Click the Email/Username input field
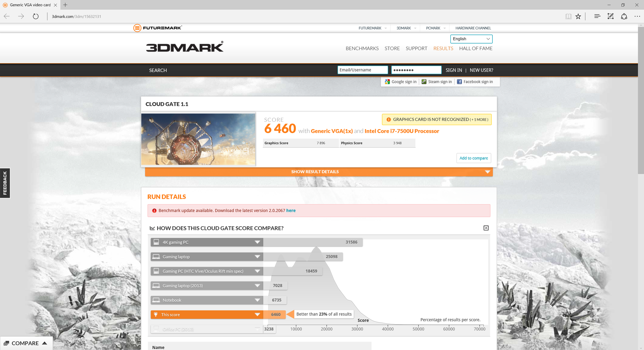Image resolution: width=644 pixels, height=350 pixels. point(363,70)
